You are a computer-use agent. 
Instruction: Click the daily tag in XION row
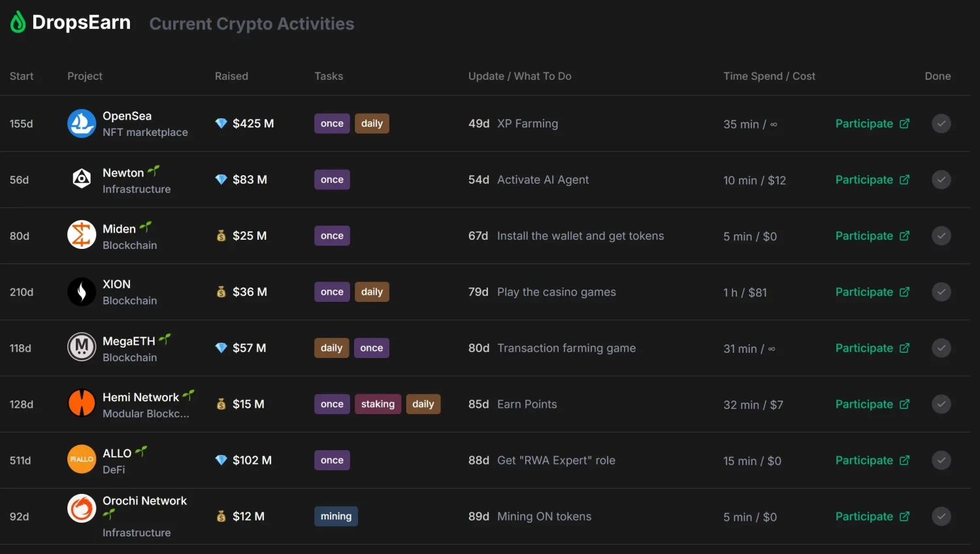coord(372,292)
